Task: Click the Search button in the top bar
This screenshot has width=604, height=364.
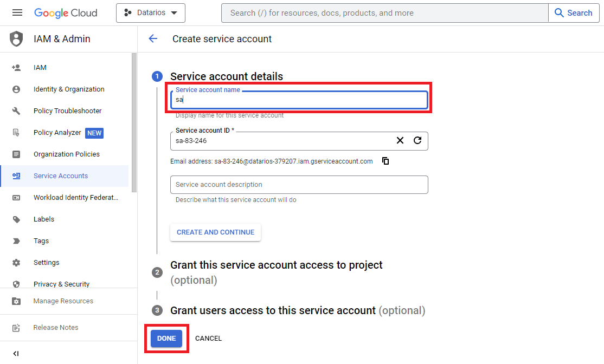Action: (574, 13)
